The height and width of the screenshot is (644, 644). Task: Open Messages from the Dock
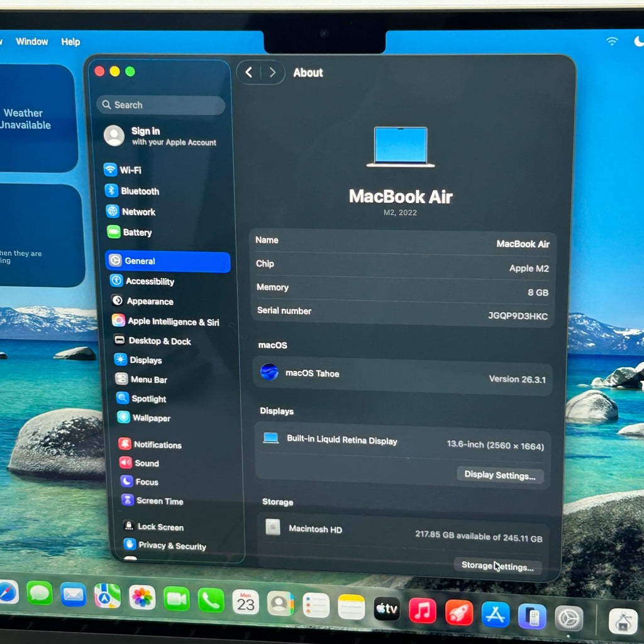pos(40,594)
